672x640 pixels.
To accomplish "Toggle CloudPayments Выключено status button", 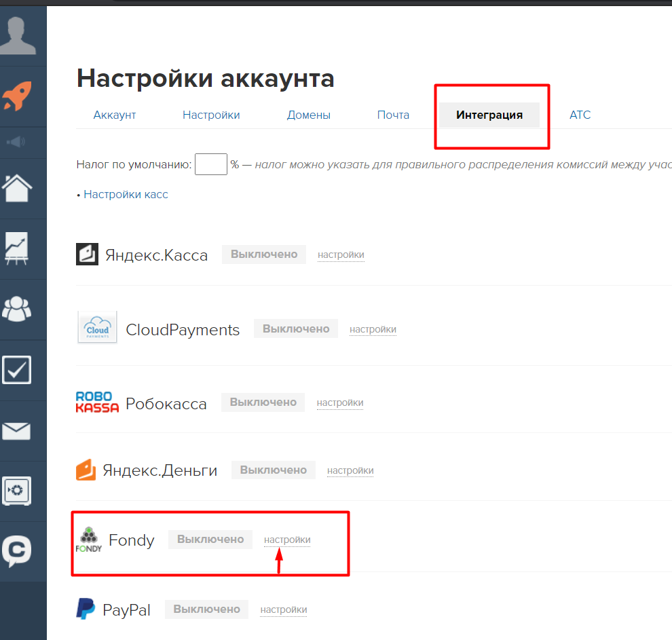I will click(296, 328).
